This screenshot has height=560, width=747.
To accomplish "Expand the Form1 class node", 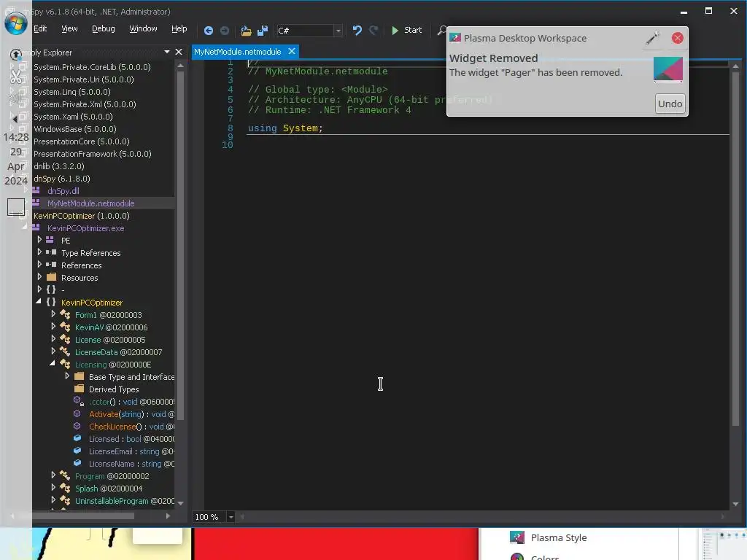I will click(x=53, y=314).
